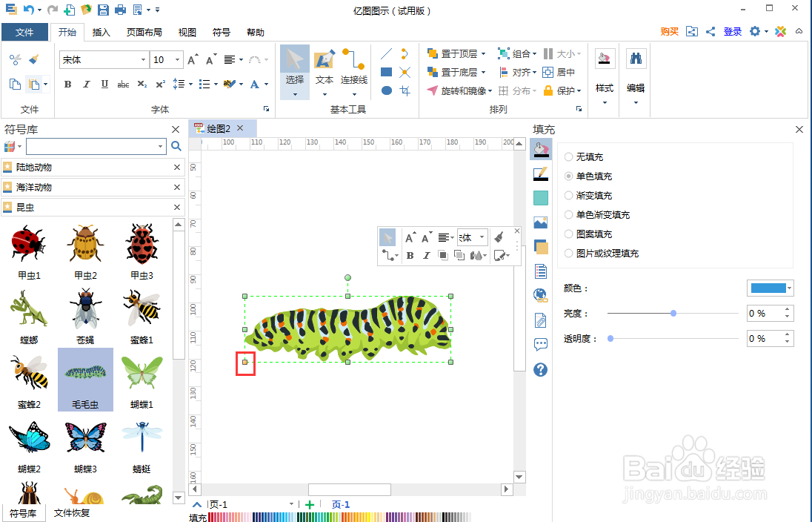
Task: Expand the Group dropdown (组合)
Action: pos(534,54)
